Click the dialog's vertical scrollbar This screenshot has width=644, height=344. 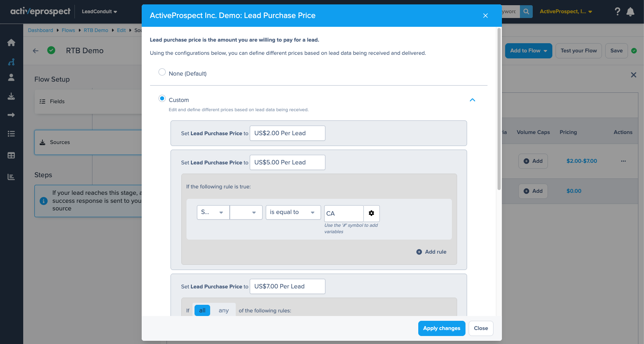[499, 109]
